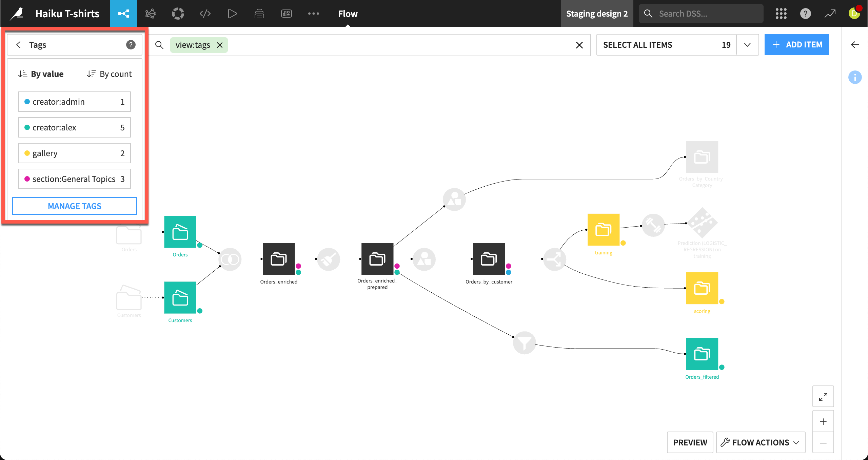Viewport: 868px width, 460px height.
Task: Click MANAGE TAGS button
Action: coord(74,206)
